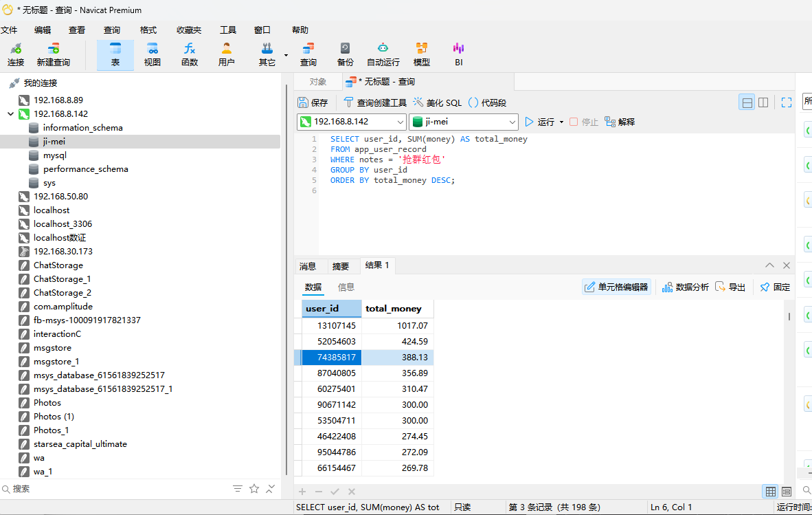This screenshot has width=812, height=515.
Task: Open the 查询 queries toolbar icon
Action: (308, 54)
